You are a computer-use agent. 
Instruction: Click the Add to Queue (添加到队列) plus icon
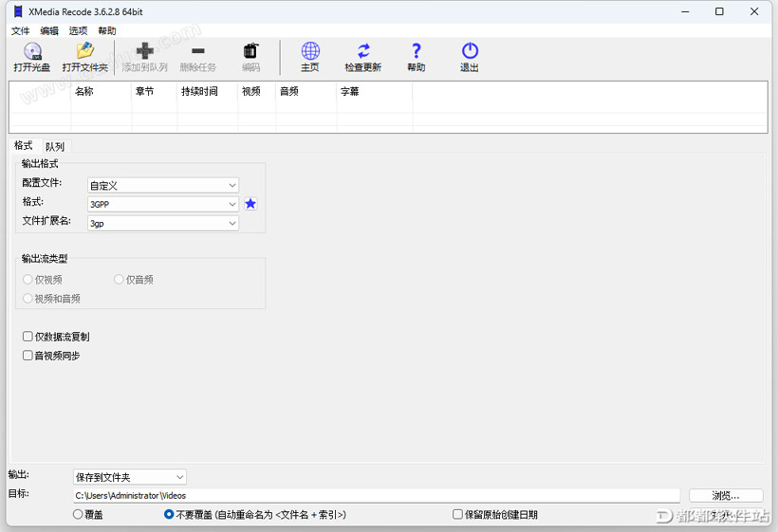click(x=145, y=51)
